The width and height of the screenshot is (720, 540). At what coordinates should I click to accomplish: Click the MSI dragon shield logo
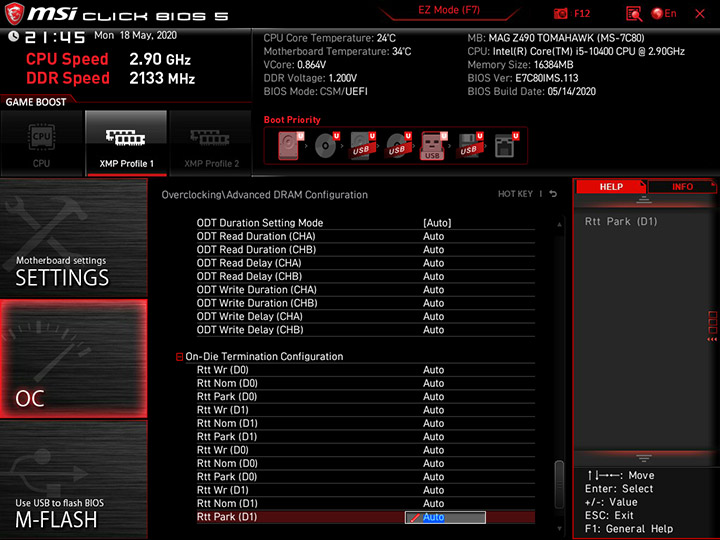coord(14,14)
